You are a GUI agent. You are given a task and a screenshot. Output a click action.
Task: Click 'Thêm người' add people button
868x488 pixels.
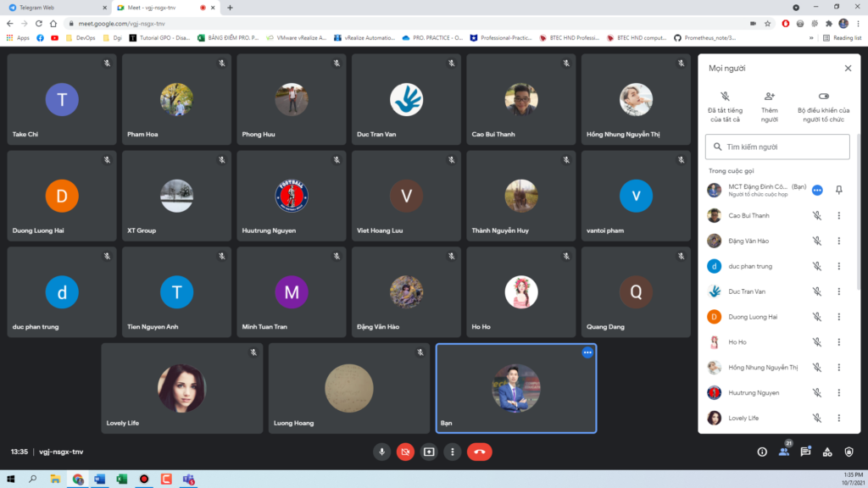(769, 107)
